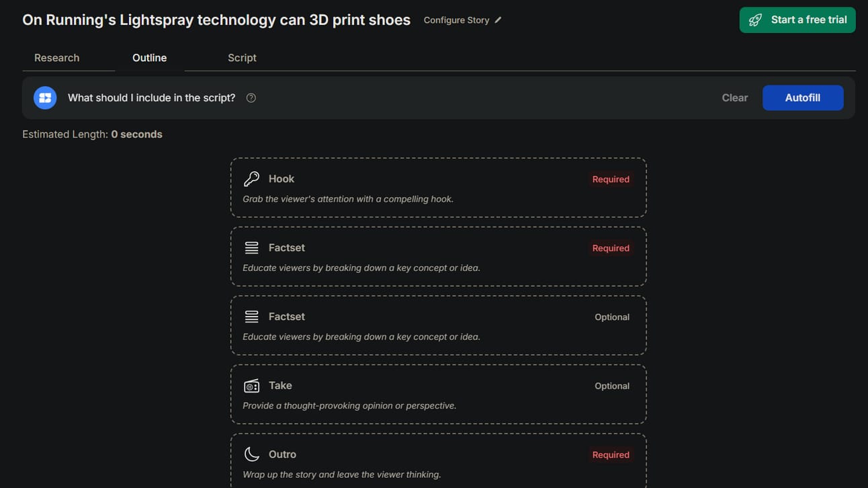This screenshot has height=488, width=868.
Task: Click the Estimated Length 0 seconds text
Action: pyautogui.click(x=92, y=134)
